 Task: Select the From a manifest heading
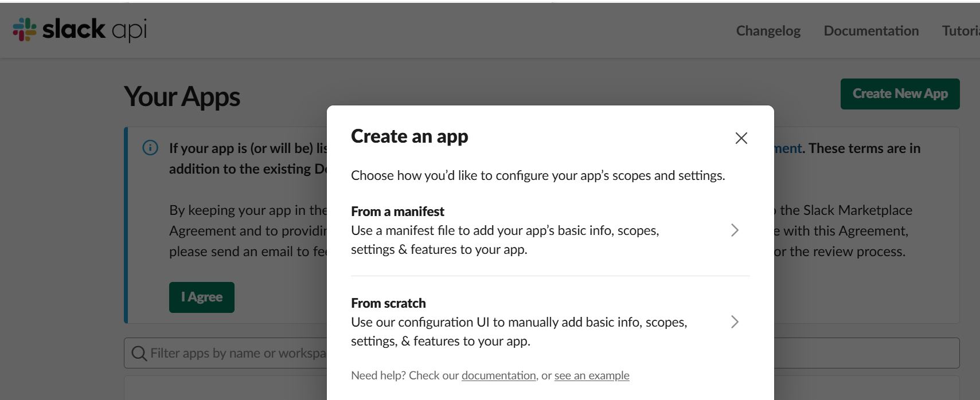pyautogui.click(x=397, y=211)
